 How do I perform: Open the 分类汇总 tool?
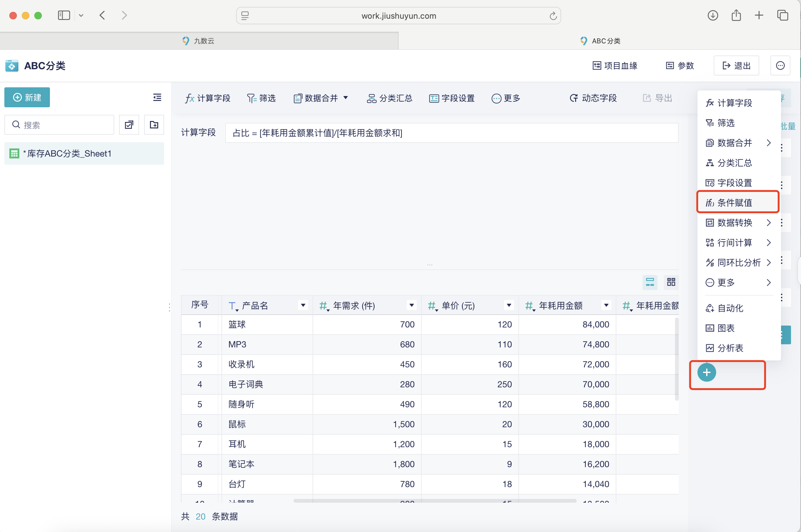click(390, 98)
